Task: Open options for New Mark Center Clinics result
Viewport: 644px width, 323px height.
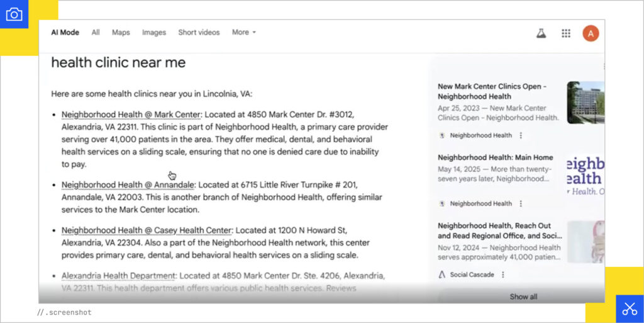Action: tap(521, 135)
